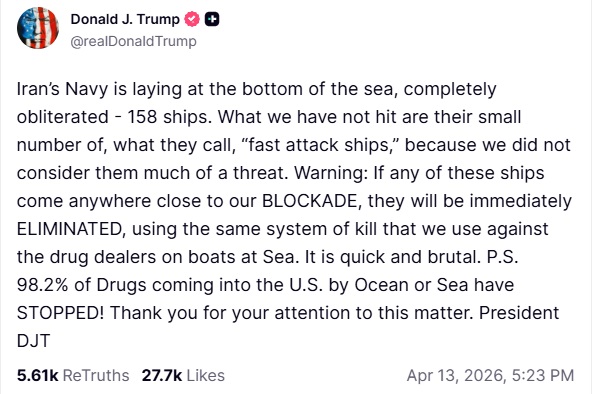Click the word ELIMINATED in the post
This screenshot has width=593, height=394.
click(71, 229)
